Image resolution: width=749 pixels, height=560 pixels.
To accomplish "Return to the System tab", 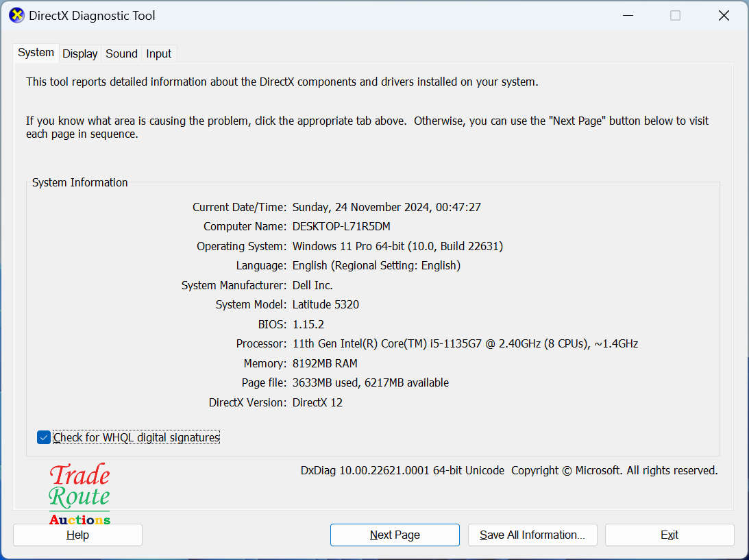I will tap(35, 52).
